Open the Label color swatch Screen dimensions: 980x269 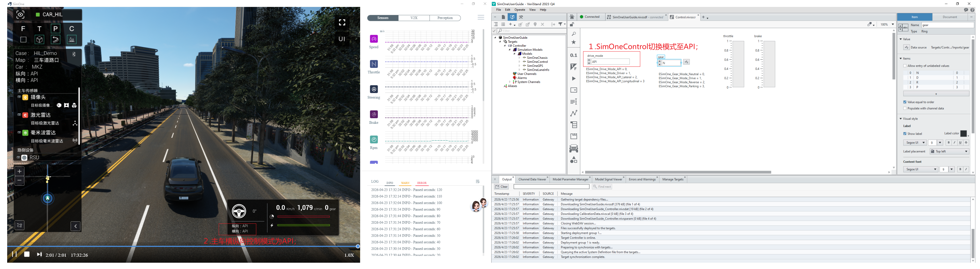point(964,133)
